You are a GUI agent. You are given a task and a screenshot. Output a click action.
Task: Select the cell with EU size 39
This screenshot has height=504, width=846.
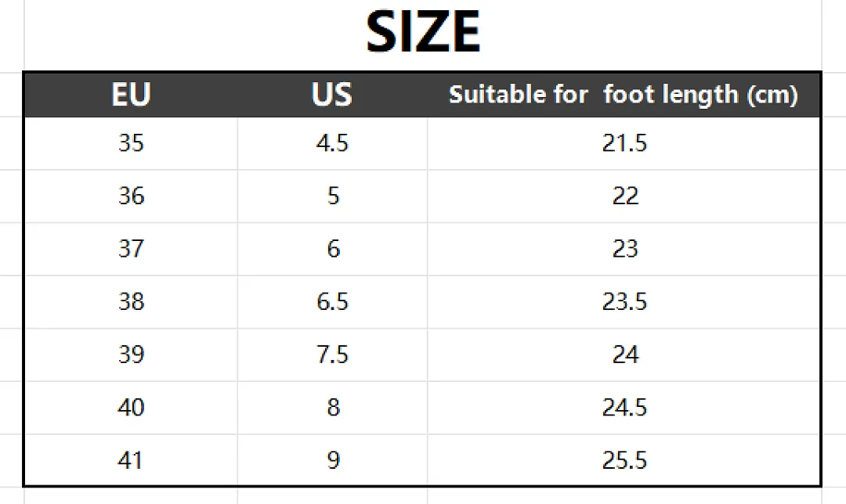click(131, 355)
